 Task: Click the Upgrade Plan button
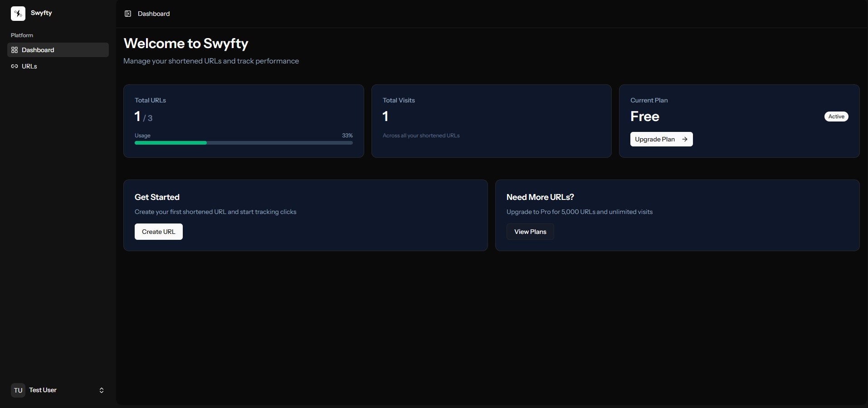point(661,139)
